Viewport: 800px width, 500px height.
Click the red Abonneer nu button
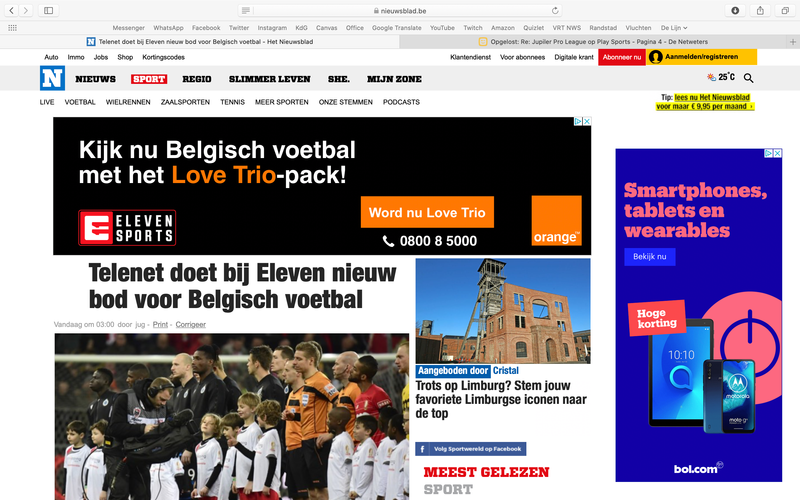[621, 57]
